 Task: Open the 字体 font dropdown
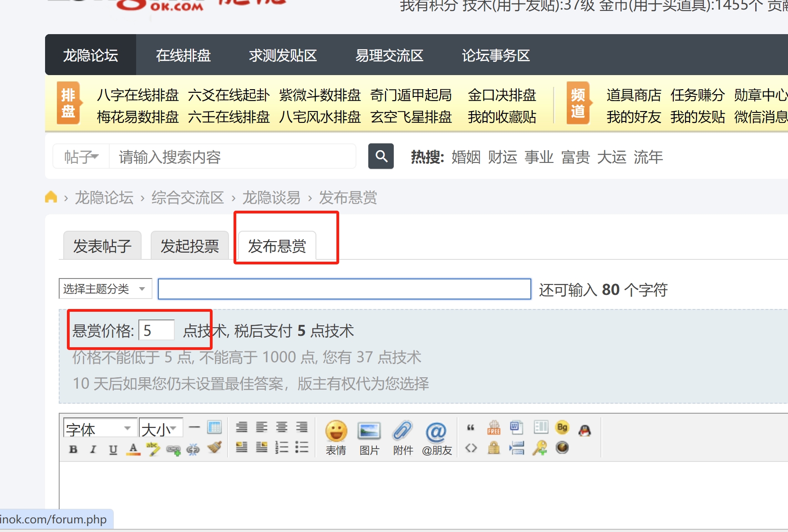coord(100,429)
